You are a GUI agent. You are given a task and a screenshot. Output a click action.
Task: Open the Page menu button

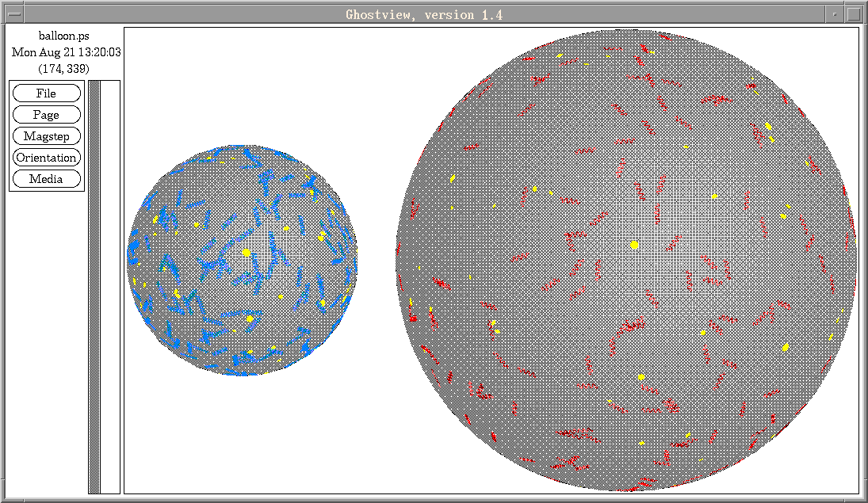47,115
